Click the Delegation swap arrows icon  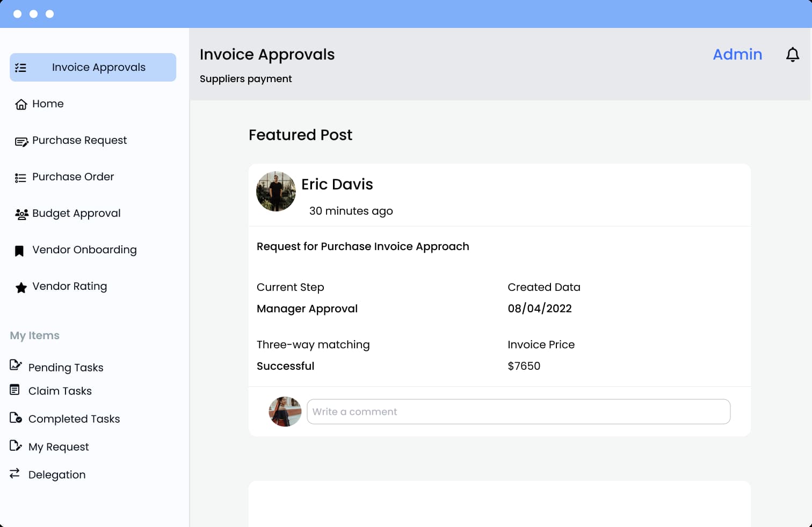[x=15, y=473]
